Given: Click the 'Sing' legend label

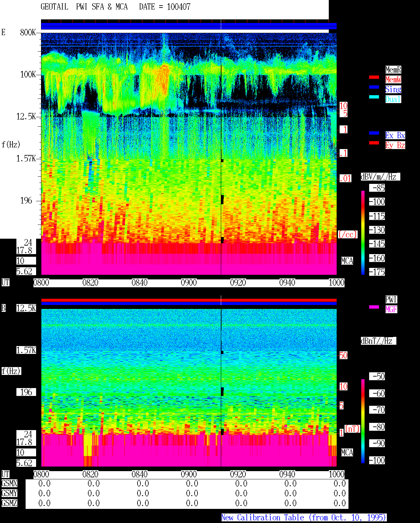Looking at the screenshot, I should (393, 89).
